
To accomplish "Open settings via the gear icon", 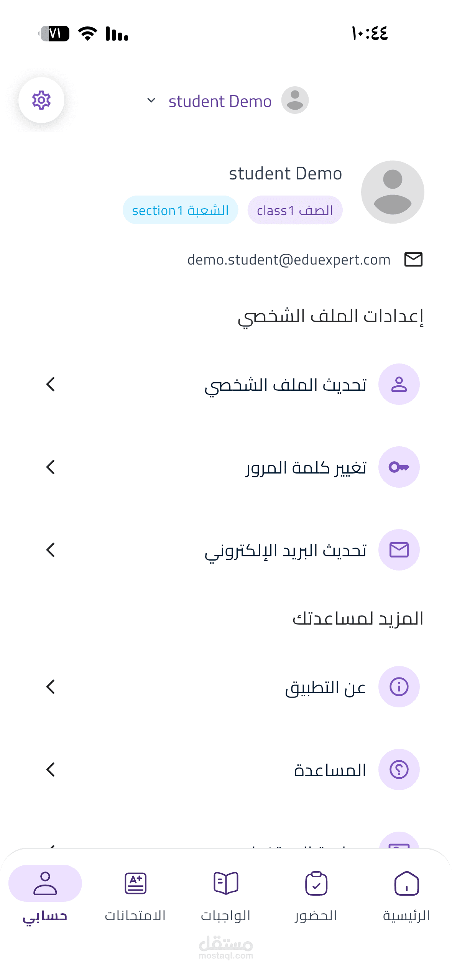I will pyautogui.click(x=41, y=100).
